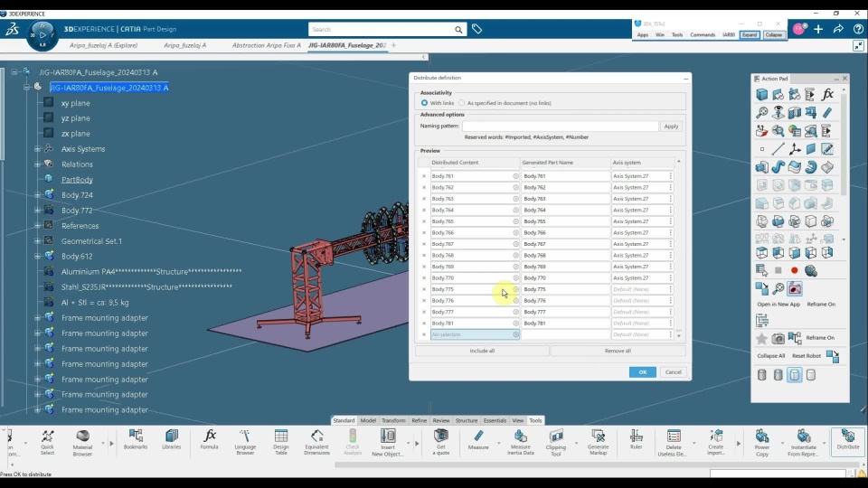Activate the Distribute command
This screenshot has width=868, height=488.
pyautogui.click(x=847, y=440)
